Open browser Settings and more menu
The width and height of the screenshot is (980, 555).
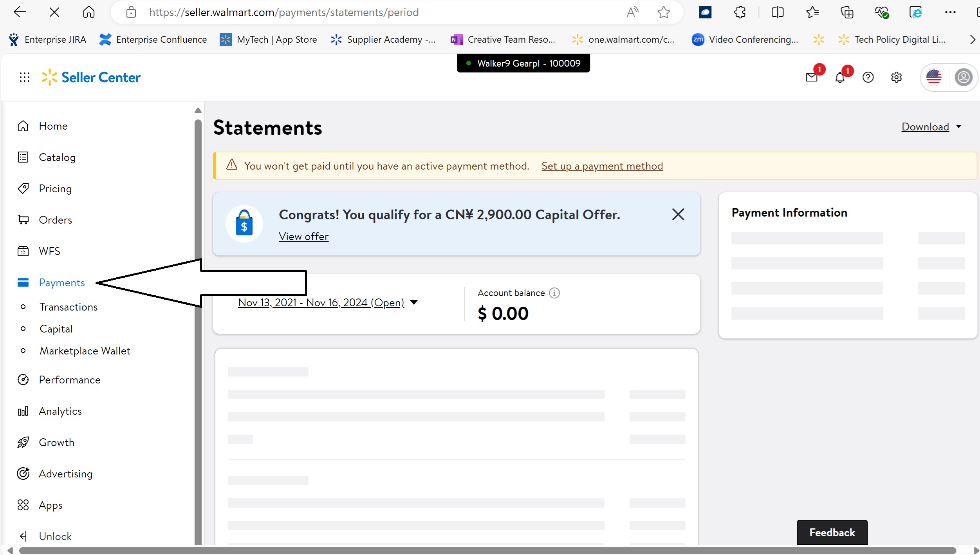[950, 12]
